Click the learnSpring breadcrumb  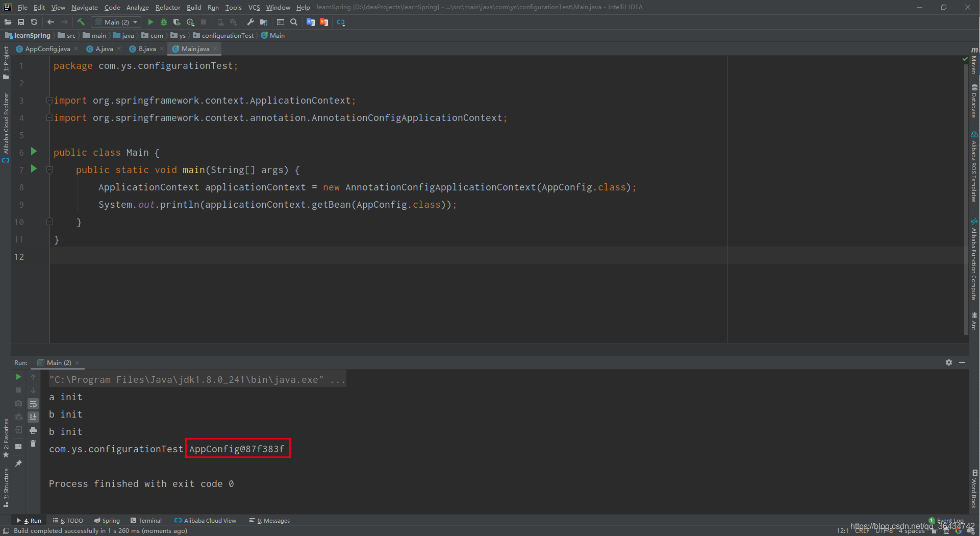[x=28, y=35]
